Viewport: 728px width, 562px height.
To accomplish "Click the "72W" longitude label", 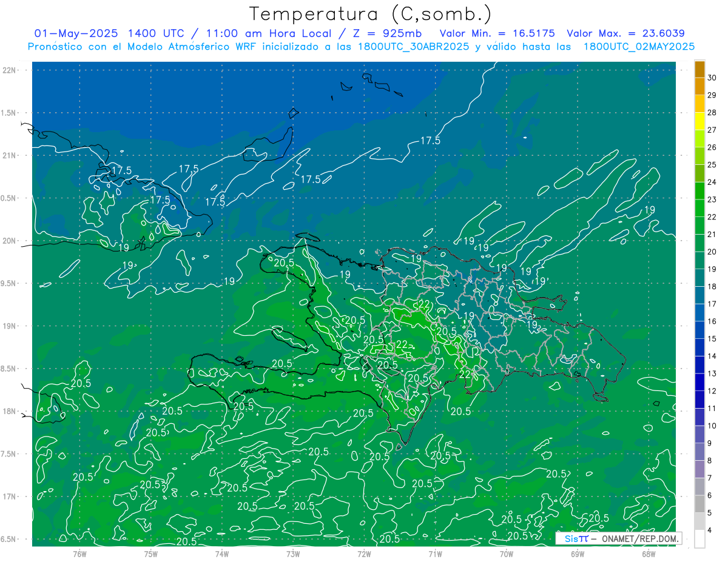I will pyautogui.click(x=364, y=554).
